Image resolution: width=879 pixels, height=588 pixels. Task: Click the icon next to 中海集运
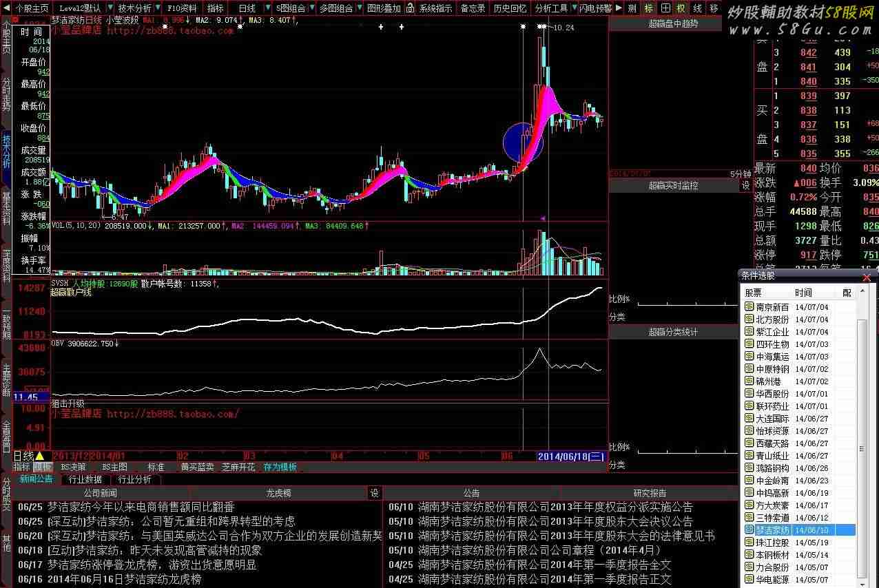(x=749, y=357)
